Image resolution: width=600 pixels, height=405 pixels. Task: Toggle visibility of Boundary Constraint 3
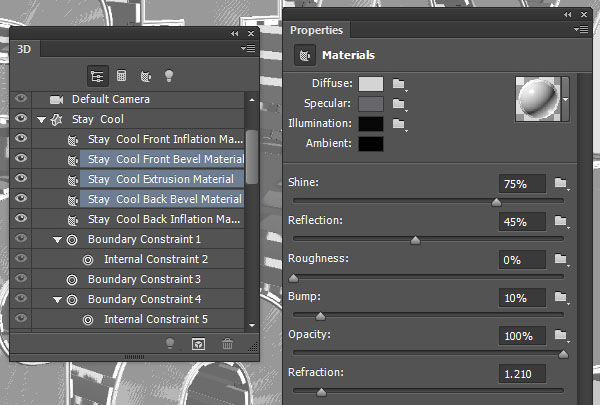click(21, 279)
